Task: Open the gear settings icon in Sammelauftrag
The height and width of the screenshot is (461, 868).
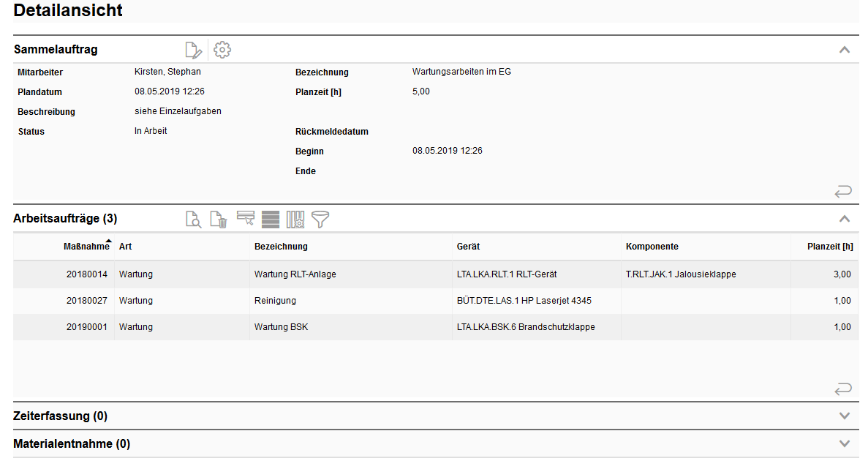Action: tap(222, 50)
